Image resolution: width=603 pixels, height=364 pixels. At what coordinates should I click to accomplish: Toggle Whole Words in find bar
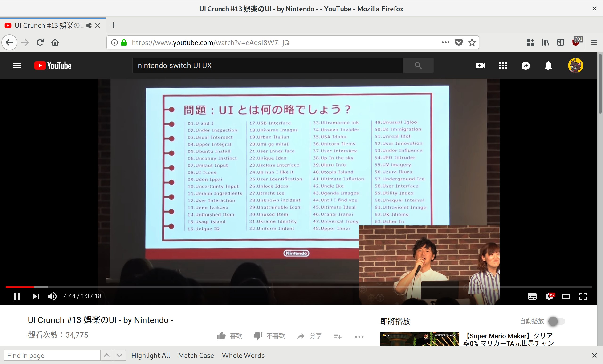pos(243,356)
